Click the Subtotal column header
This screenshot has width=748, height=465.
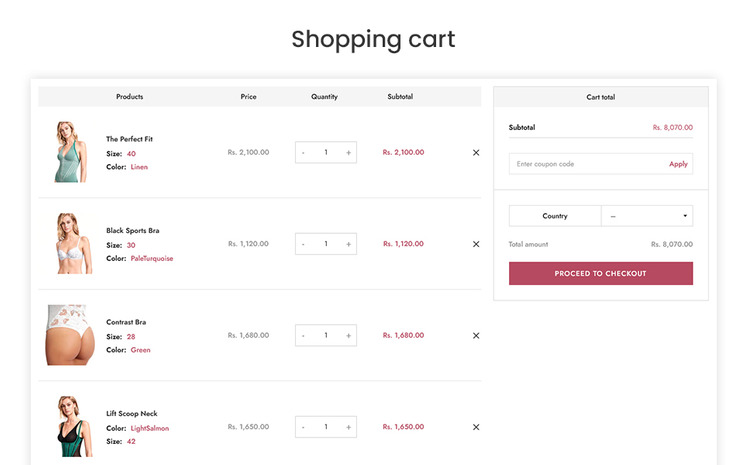(x=400, y=97)
